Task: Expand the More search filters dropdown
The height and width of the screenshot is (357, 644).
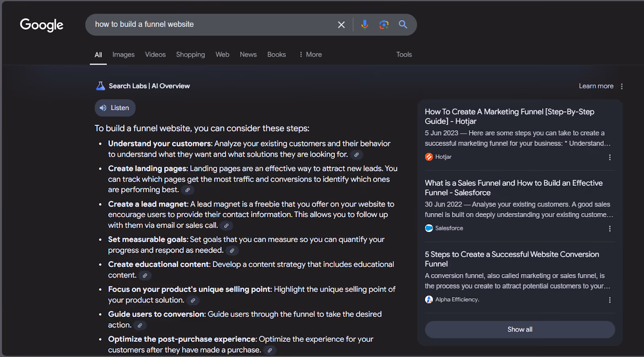Action: 310,54
